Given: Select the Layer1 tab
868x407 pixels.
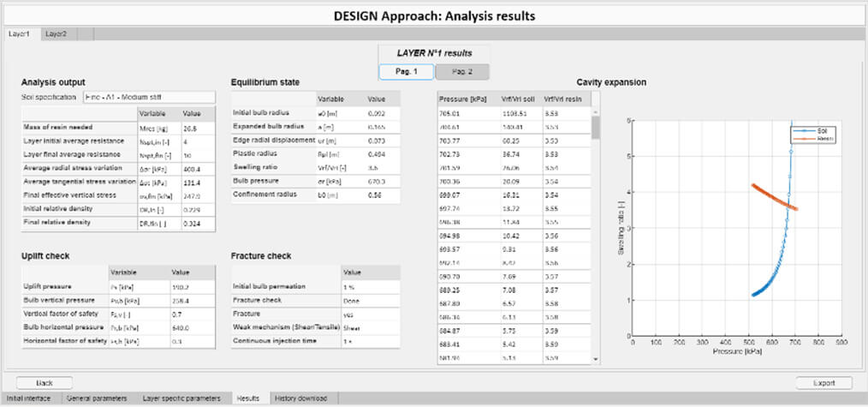Looking at the screenshot, I should (x=20, y=33).
